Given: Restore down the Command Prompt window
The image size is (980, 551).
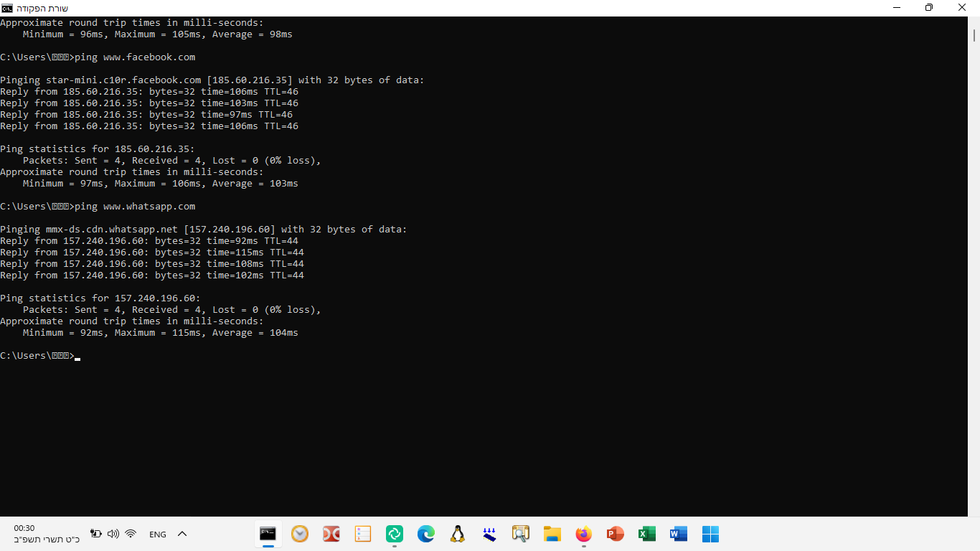Looking at the screenshot, I should point(929,8).
